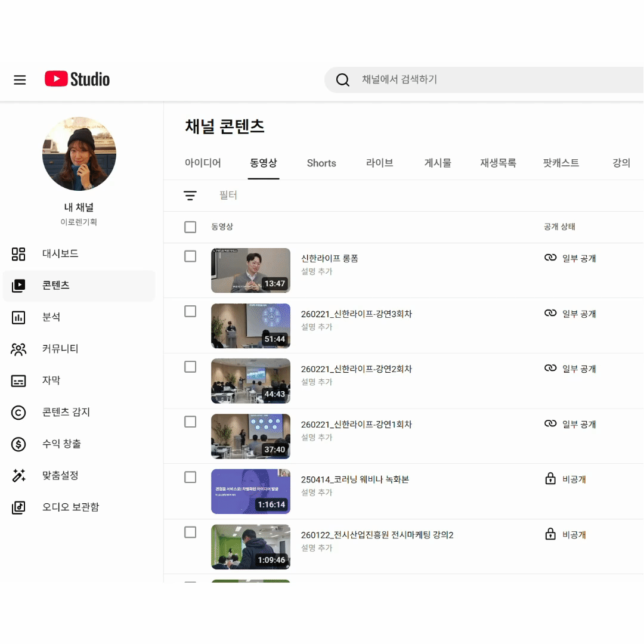Check the 강연2회차 video checkbox
The height and width of the screenshot is (644, 644).
(x=190, y=367)
